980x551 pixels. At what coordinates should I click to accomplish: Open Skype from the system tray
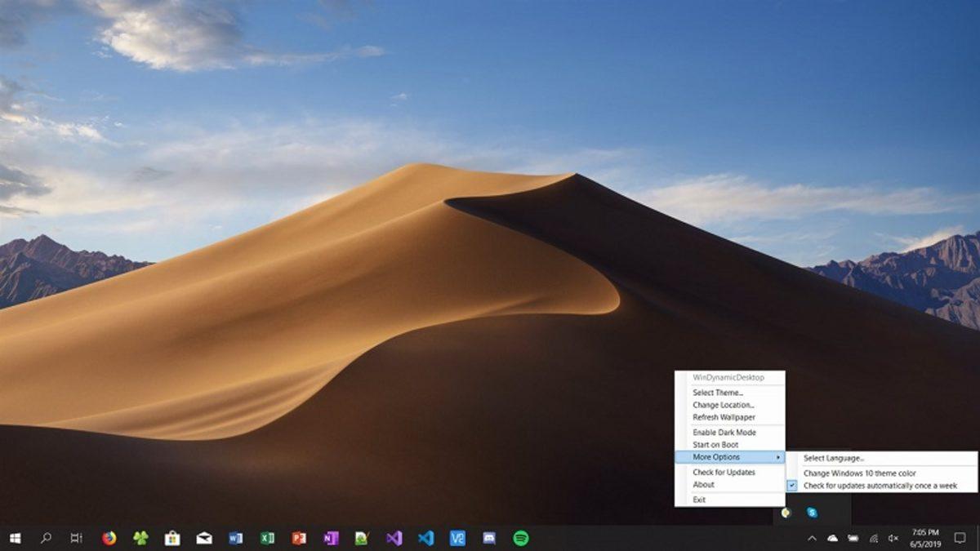[x=812, y=513]
